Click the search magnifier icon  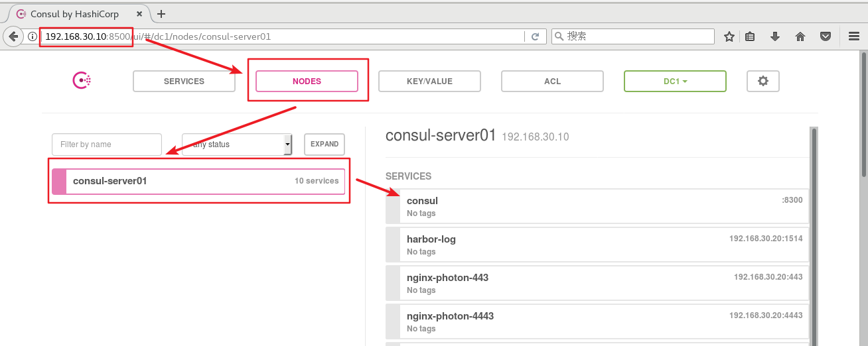[x=559, y=36]
